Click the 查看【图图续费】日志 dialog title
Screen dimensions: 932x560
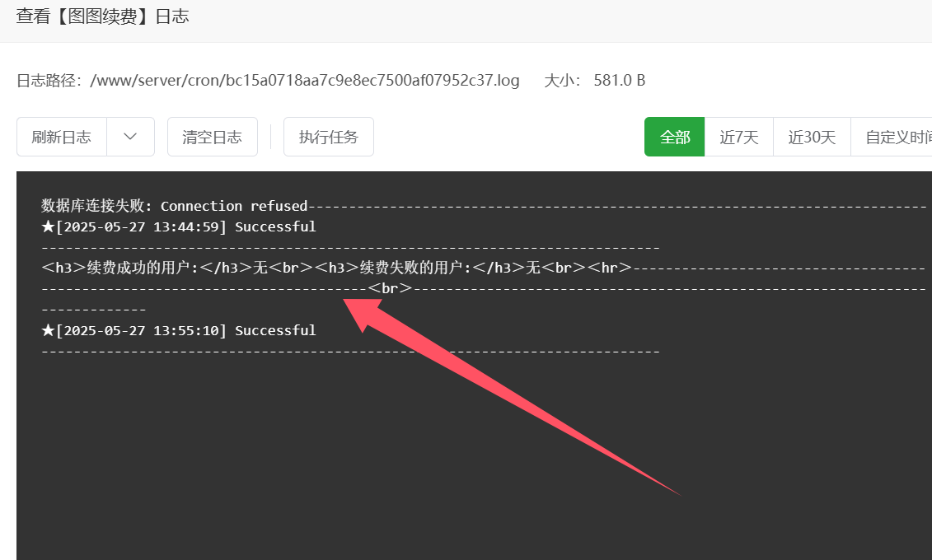coord(102,16)
